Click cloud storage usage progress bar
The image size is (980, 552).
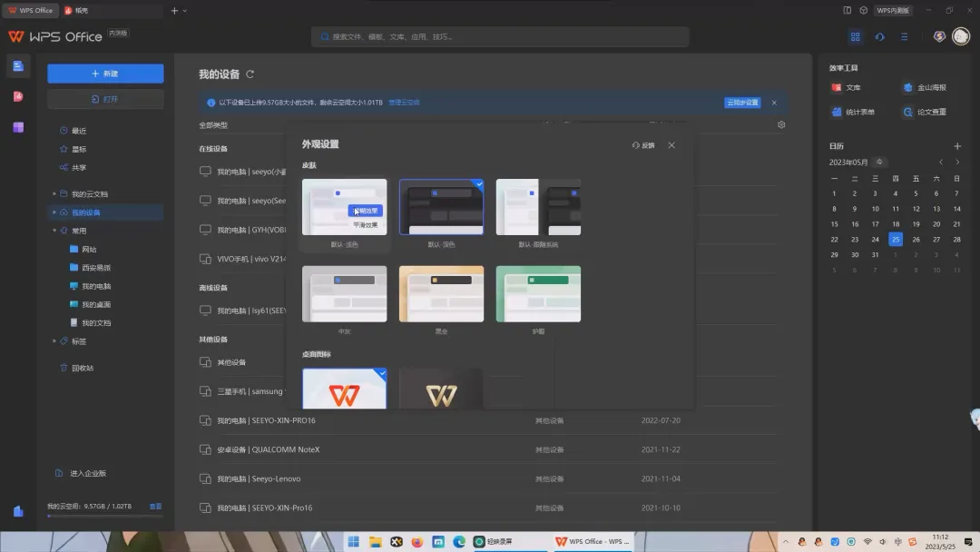coord(105,517)
